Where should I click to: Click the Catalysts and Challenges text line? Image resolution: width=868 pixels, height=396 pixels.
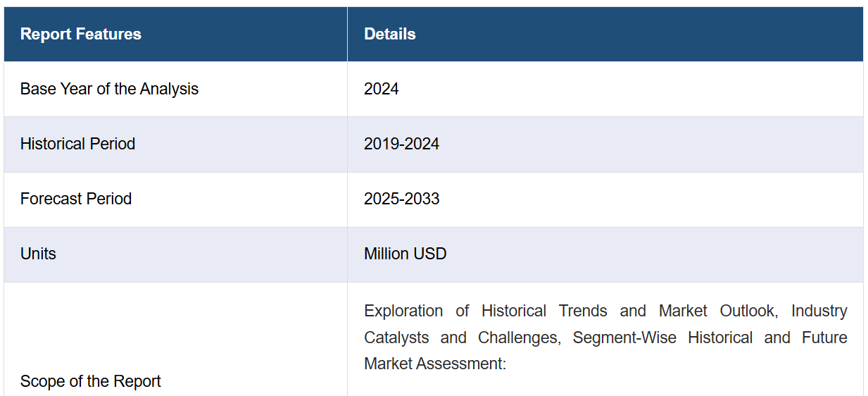point(605,338)
